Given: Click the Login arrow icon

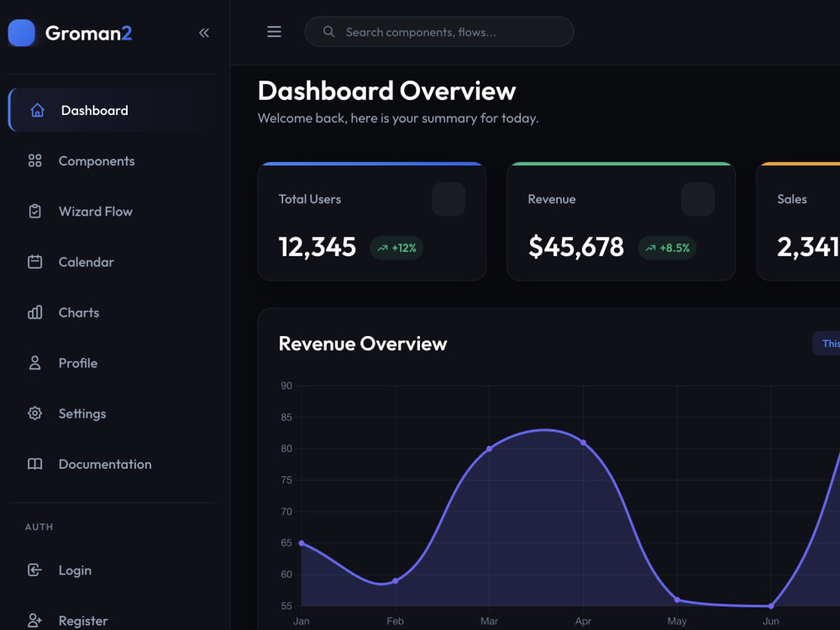Looking at the screenshot, I should click(x=34, y=570).
